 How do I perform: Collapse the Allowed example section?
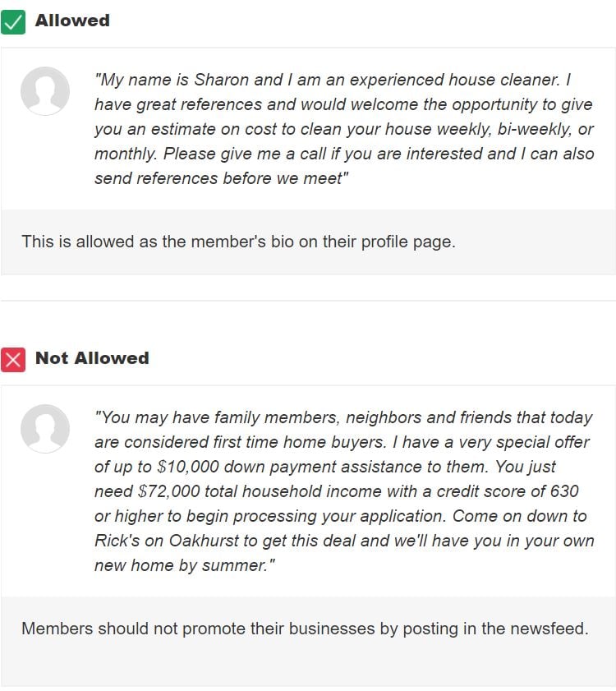[x=72, y=21]
